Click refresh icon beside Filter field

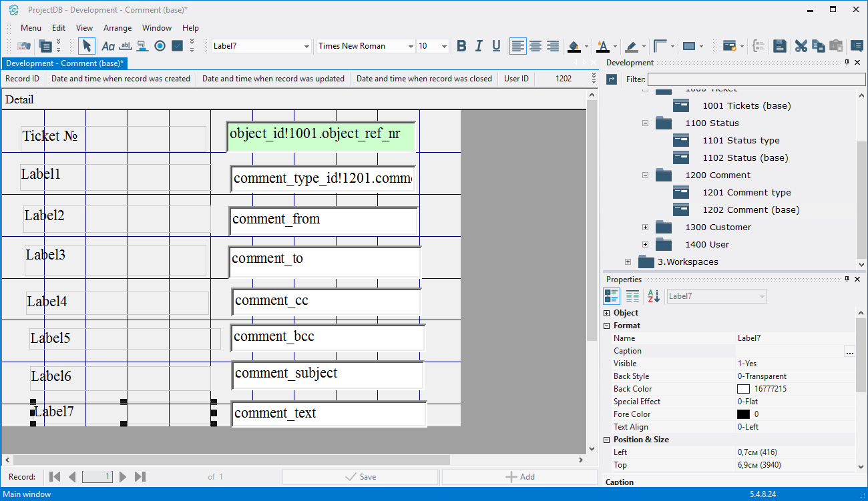click(x=612, y=79)
